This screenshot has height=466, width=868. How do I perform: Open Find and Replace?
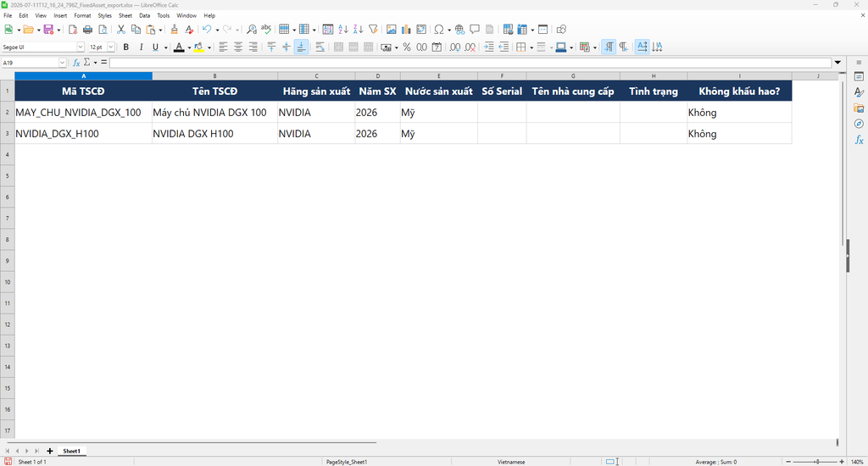pyautogui.click(x=251, y=30)
